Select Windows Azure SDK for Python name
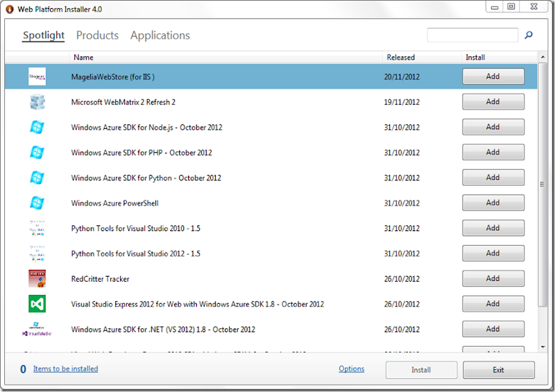 146,178
